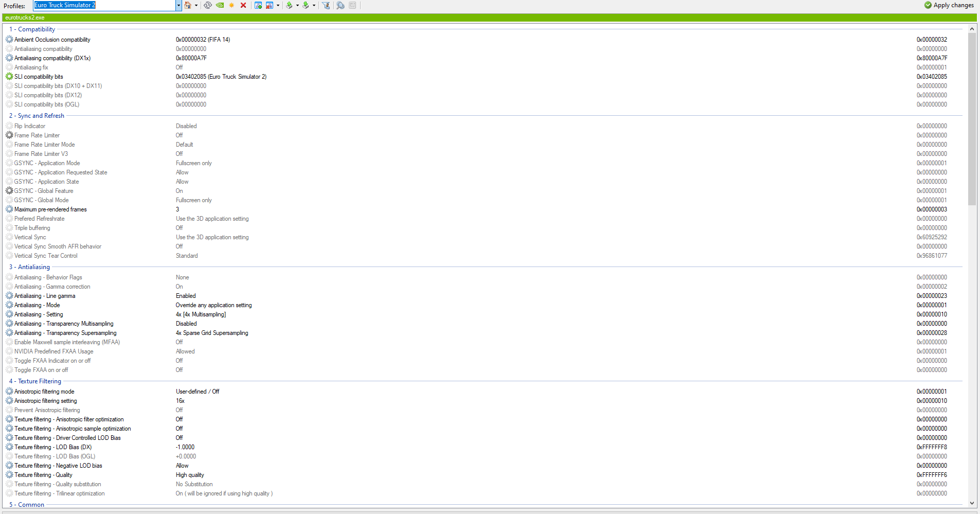This screenshot has width=980, height=514.
Task: Click the user filter funnel icon
Action: coord(326,5)
